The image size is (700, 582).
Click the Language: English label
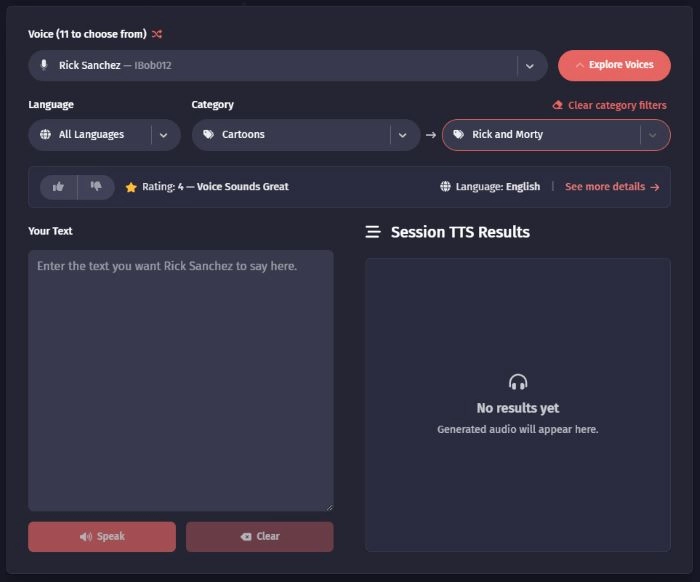pyautogui.click(x=497, y=187)
